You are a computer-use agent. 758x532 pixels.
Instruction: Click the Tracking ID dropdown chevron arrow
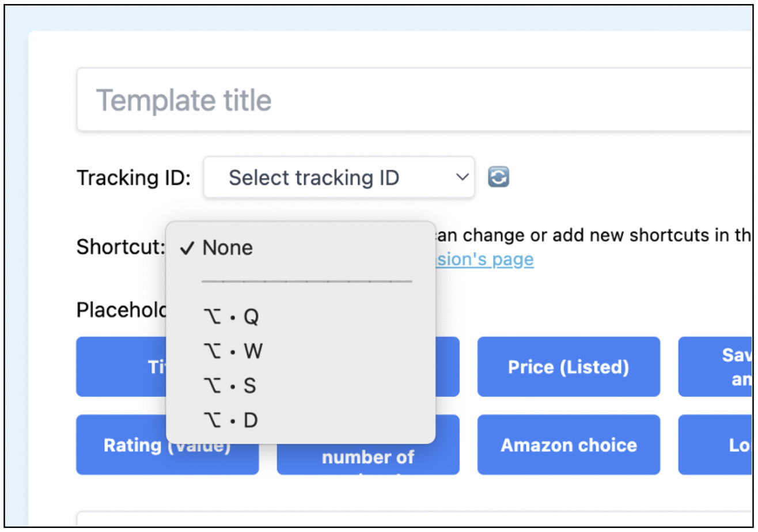coord(461,178)
